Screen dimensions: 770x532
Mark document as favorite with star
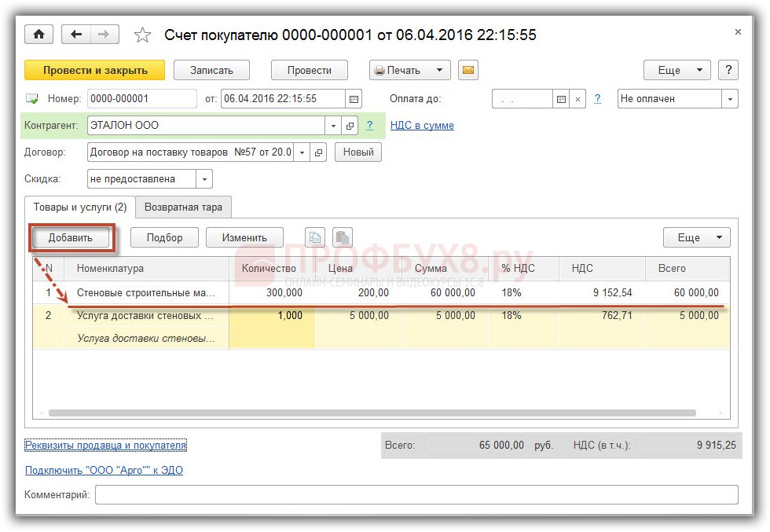[142, 35]
